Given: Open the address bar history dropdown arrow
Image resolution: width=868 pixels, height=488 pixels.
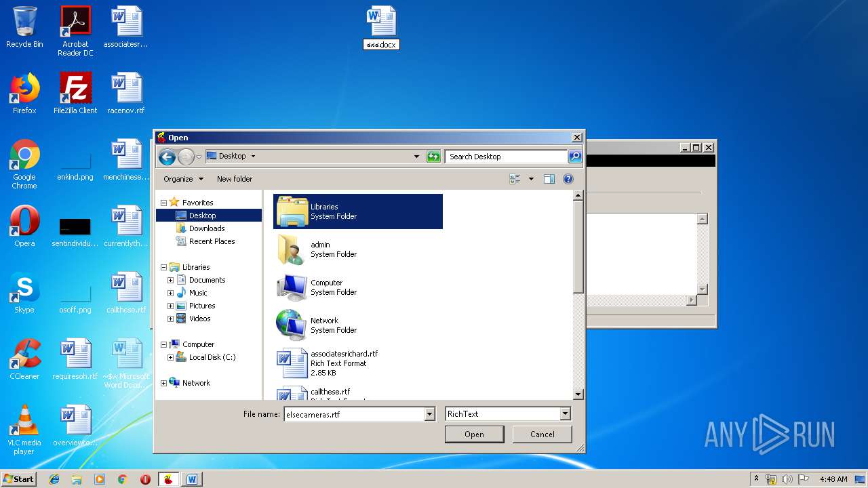Looking at the screenshot, I should (x=416, y=157).
